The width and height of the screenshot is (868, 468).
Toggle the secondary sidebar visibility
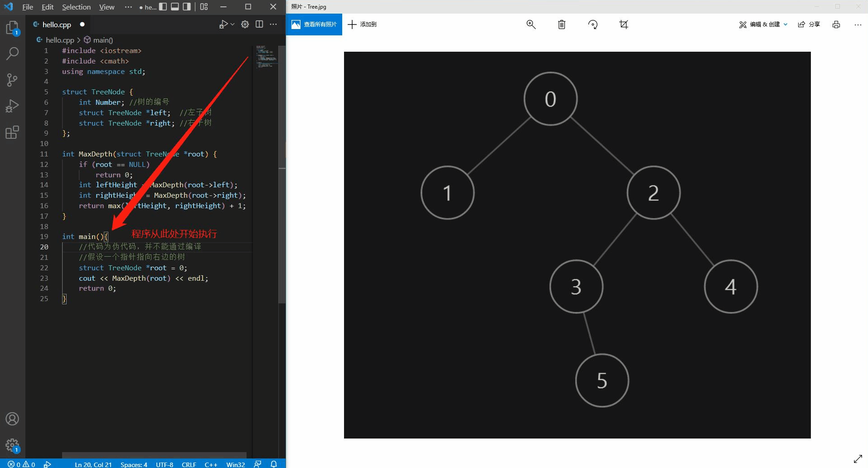click(x=186, y=7)
